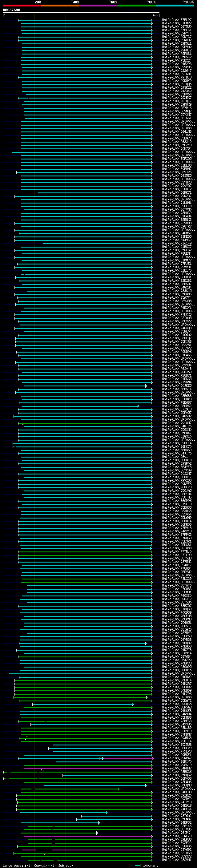Select the UniRef100_Q4PHH7 label
This screenshot has width=197, height=868.
[177, 769]
